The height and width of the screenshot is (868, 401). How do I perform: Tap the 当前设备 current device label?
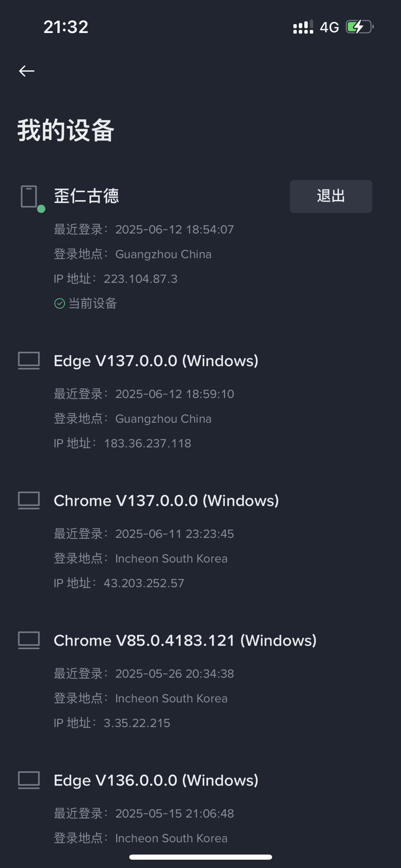click(x=93, y=303)
